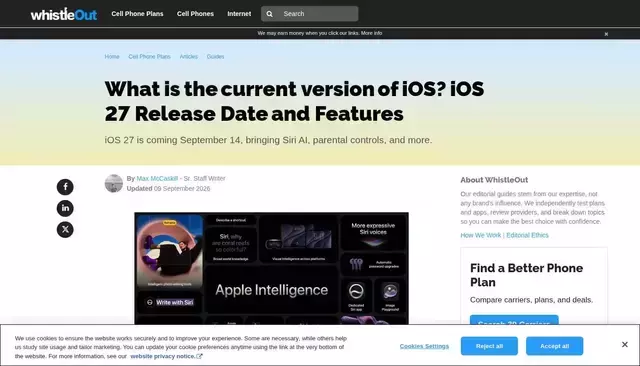640x366 pixels.
Task: Click 'Compare carriers, plans, and deals.' text
Action: tap(531, 300)
